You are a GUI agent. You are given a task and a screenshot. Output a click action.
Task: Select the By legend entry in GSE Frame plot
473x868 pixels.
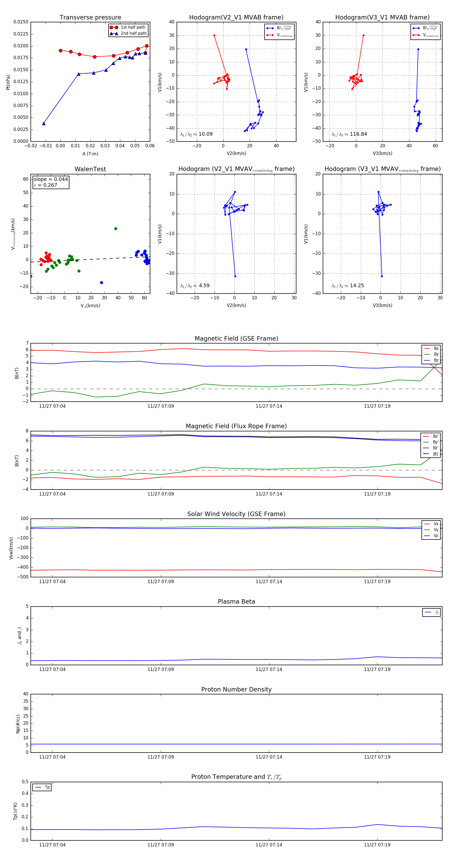[431, 355]
